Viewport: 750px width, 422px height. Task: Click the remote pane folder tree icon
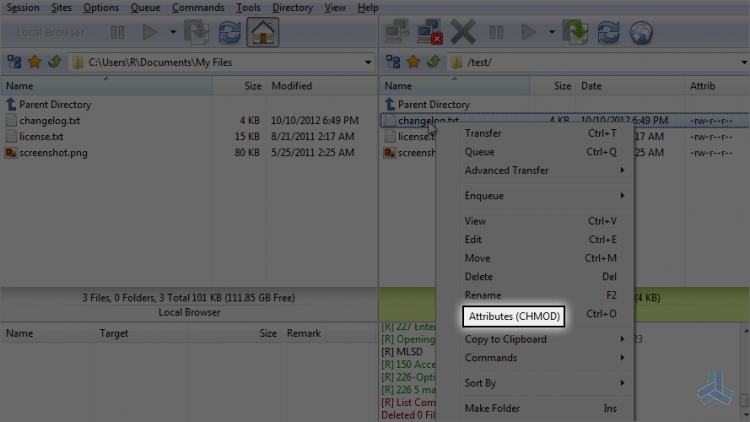coord(393,62)
